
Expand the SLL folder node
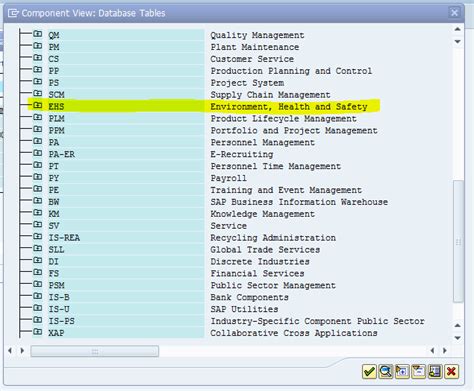[38, 248]
